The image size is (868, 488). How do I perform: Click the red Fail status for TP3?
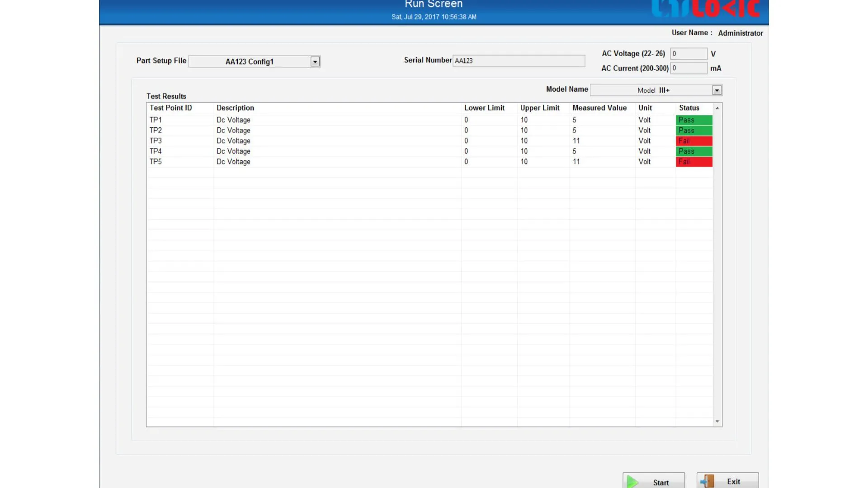694,141
